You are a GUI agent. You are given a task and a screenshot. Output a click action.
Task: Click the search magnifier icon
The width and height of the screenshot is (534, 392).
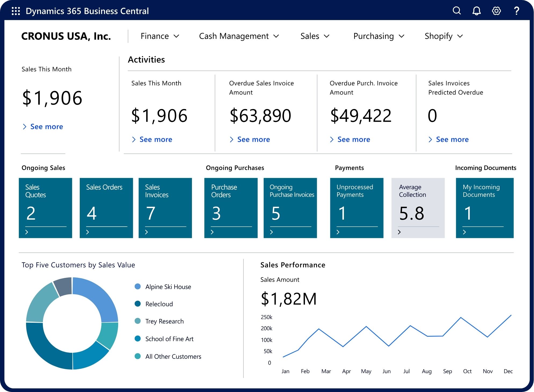(457, 11)
